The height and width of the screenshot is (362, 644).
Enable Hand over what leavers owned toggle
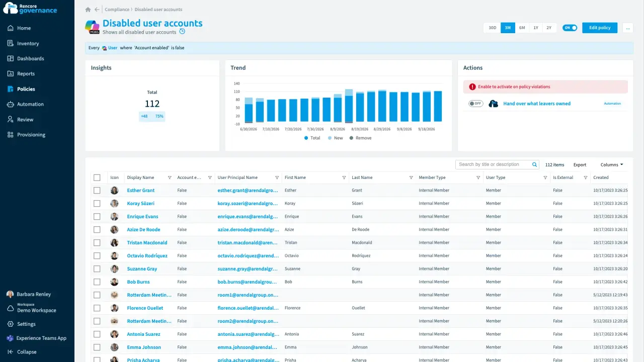[x=475, y=104]
